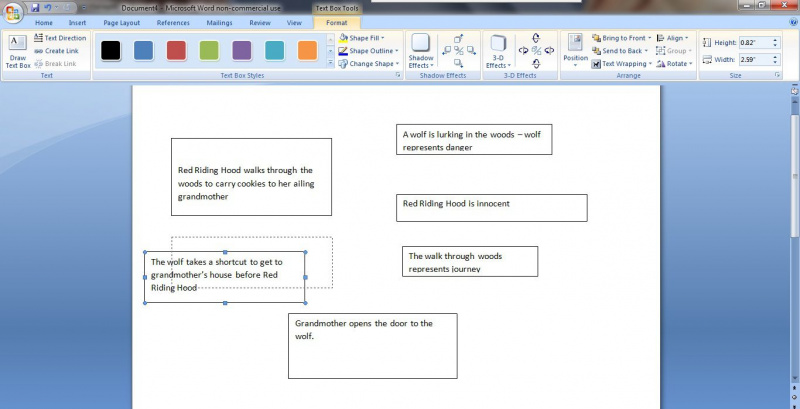Apply the orange text box style

307,50
